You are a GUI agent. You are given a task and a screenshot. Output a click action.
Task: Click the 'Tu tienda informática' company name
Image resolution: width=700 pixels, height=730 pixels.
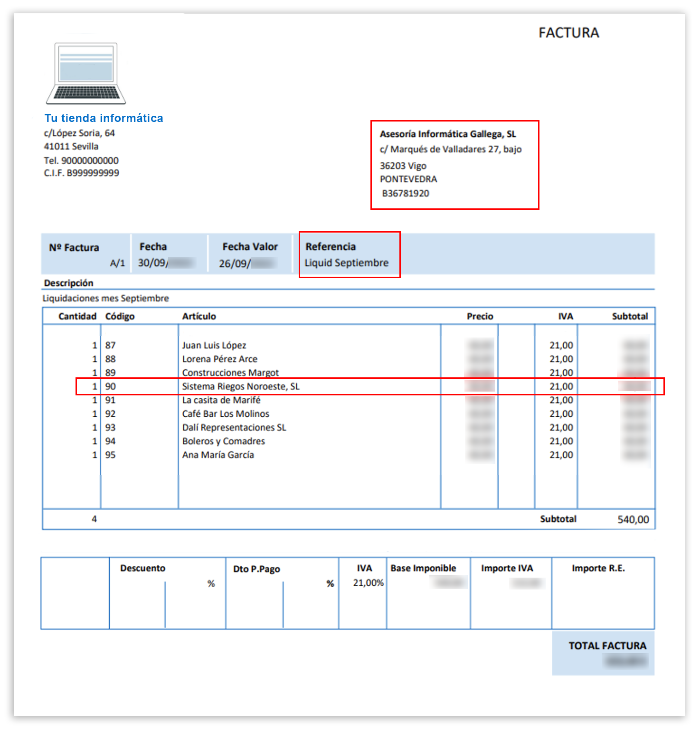pyautogui.click(x=104, y=118)
